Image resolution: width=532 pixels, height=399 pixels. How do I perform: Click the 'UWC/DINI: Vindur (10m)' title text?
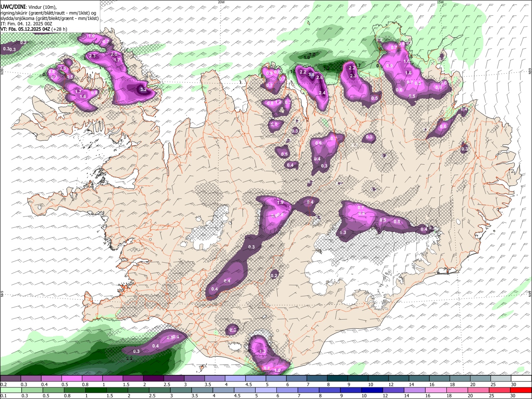pos(28,7)
